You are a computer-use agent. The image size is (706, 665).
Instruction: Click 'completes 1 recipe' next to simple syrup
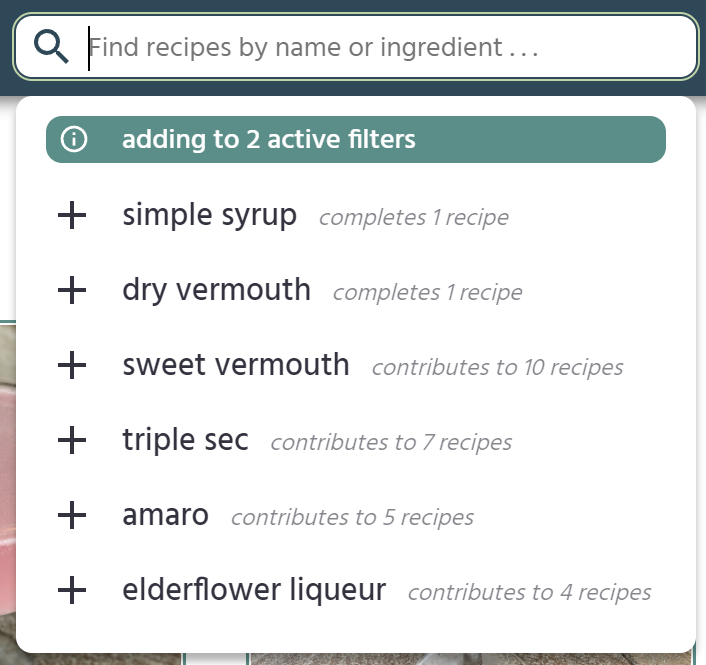tap(413, 218)
